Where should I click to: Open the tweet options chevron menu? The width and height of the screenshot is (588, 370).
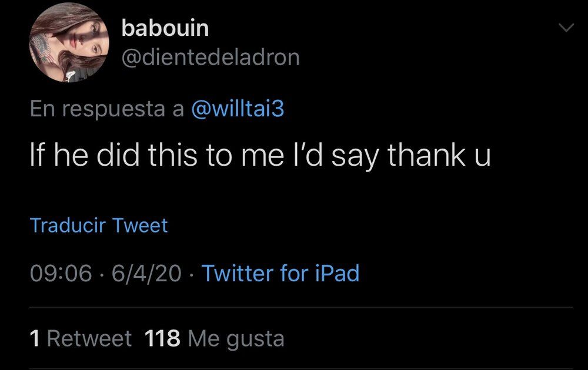coord(566,28)
